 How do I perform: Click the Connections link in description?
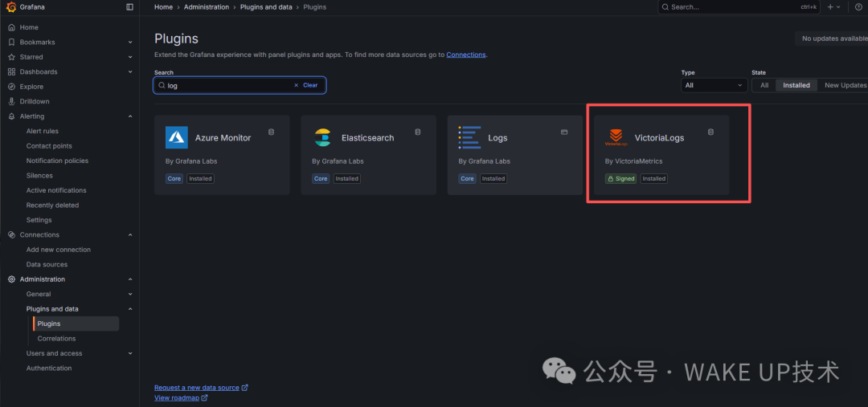coord(466,55)
